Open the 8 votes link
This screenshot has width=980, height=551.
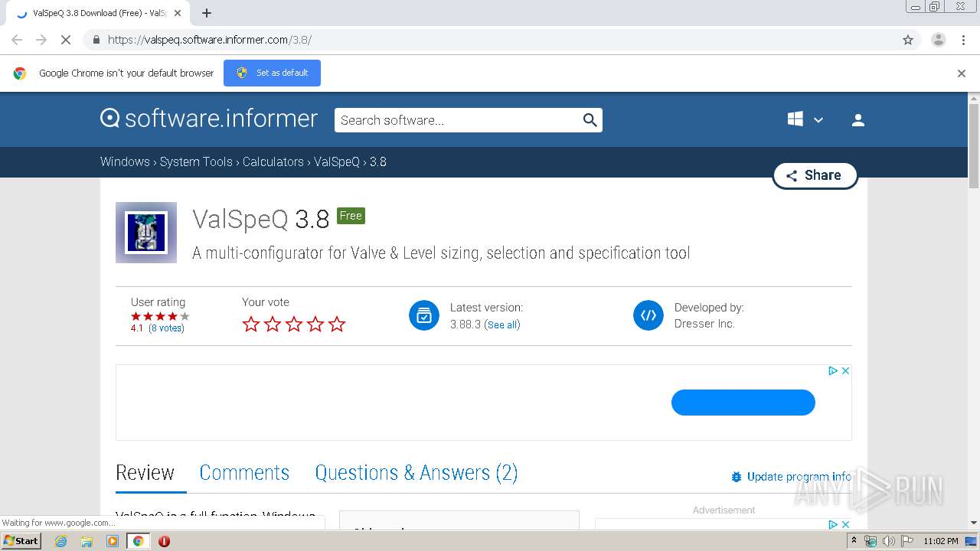[166, 328]
